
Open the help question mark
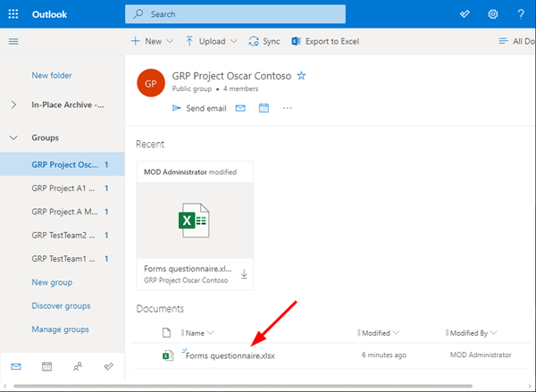click(521, 14)
